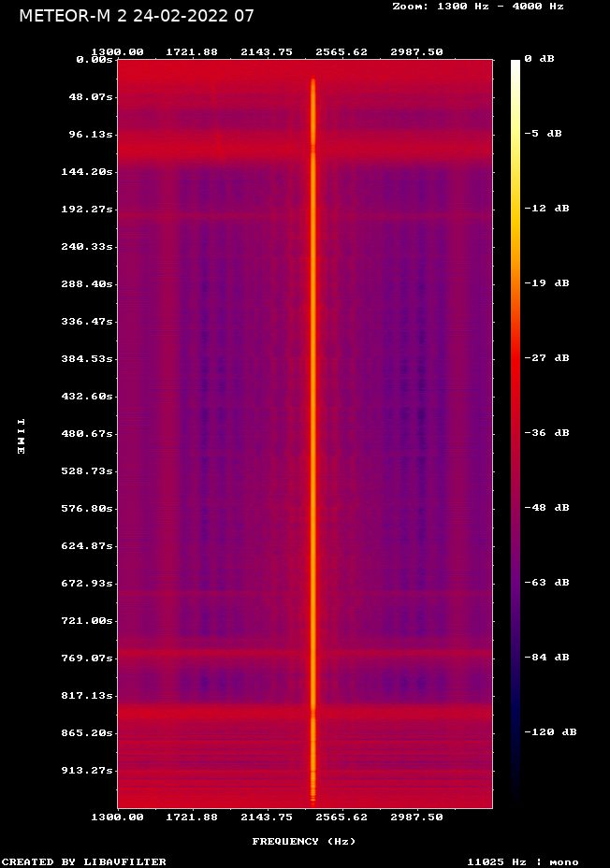Select the 913.27s time axis label
The height and width of the screenshot is (868, 610).
[87, 770]
